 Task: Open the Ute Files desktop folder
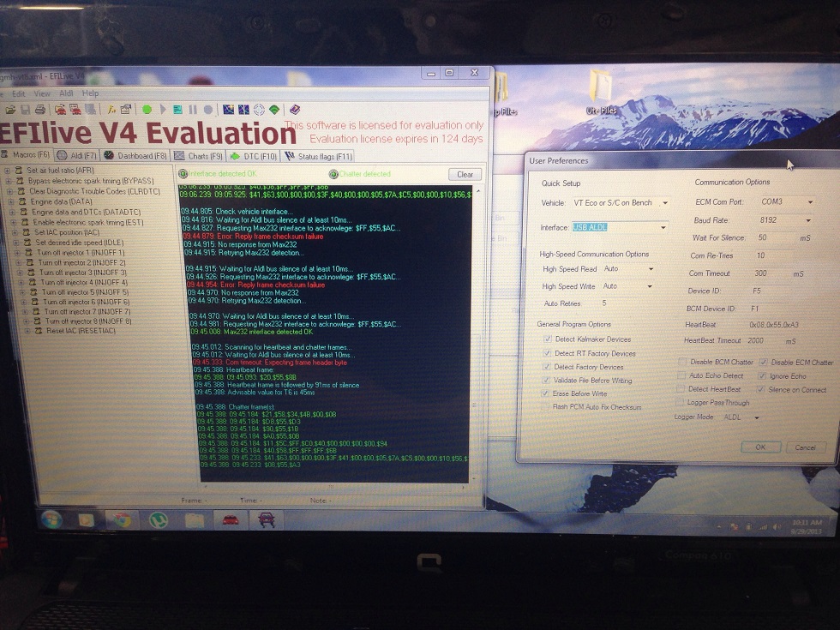[601, 93]
